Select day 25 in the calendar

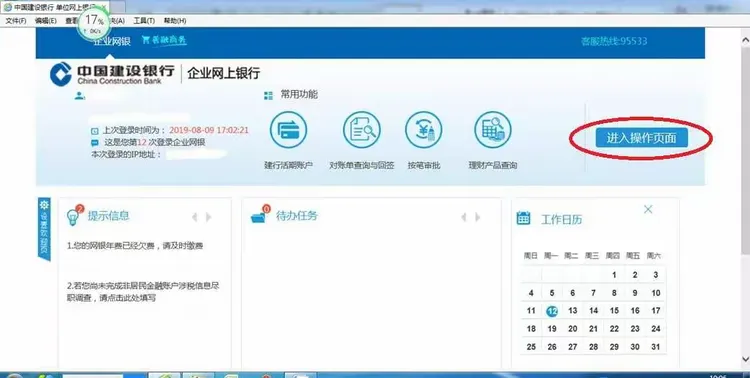tap(531, 347)
